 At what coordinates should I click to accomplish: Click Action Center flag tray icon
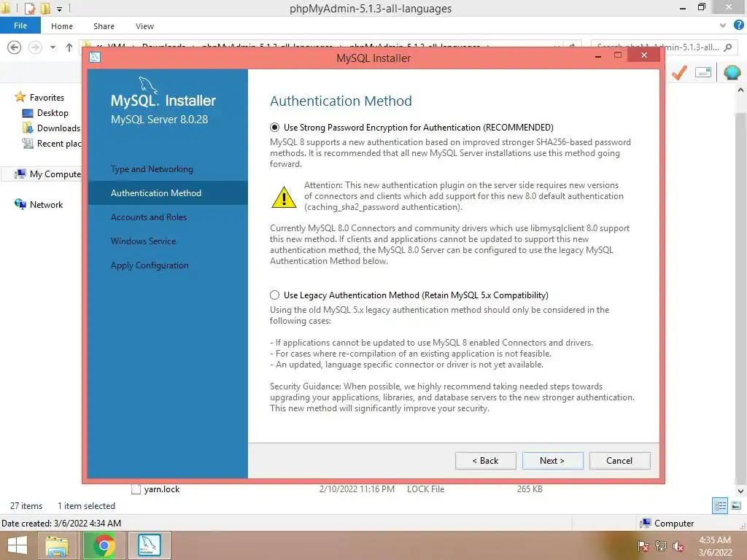(x=643, y=546)
